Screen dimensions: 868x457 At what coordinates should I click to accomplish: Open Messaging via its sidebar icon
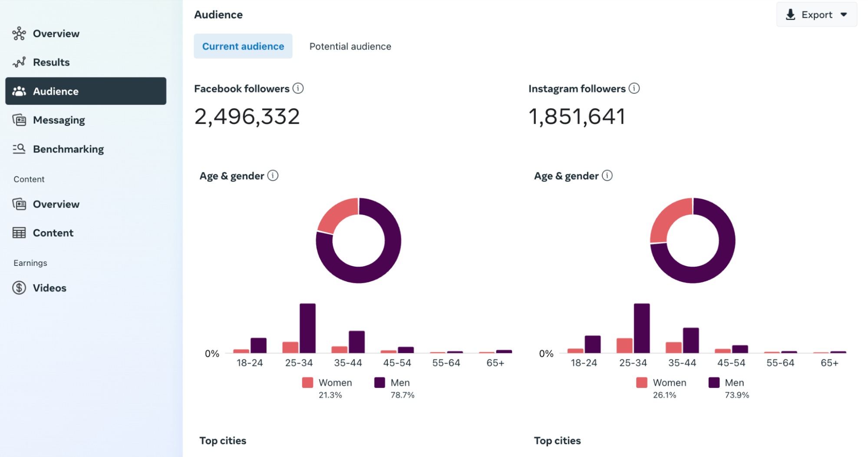(19, 120)
